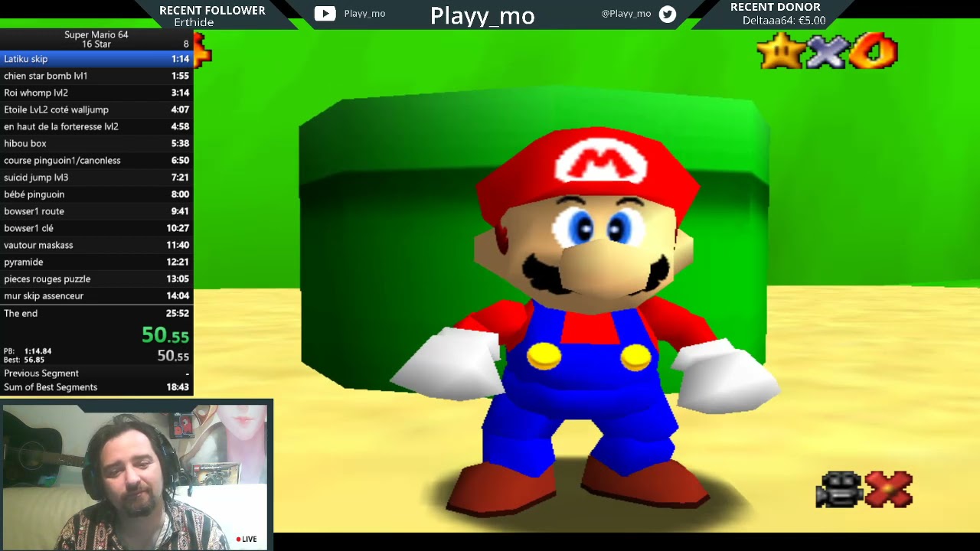Click the main green 50.55 timer
The width and height of the screenshot is (980, 551).
click(165, 335)
